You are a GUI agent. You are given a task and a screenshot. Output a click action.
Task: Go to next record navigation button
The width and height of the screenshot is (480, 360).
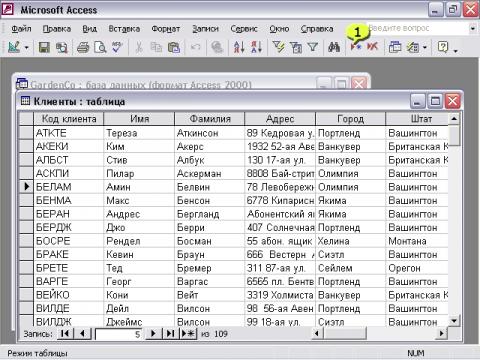coord(153,333)
